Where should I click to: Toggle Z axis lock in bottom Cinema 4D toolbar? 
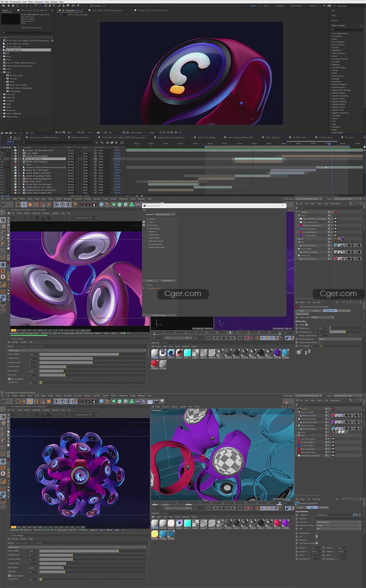(x=69, y=401)
